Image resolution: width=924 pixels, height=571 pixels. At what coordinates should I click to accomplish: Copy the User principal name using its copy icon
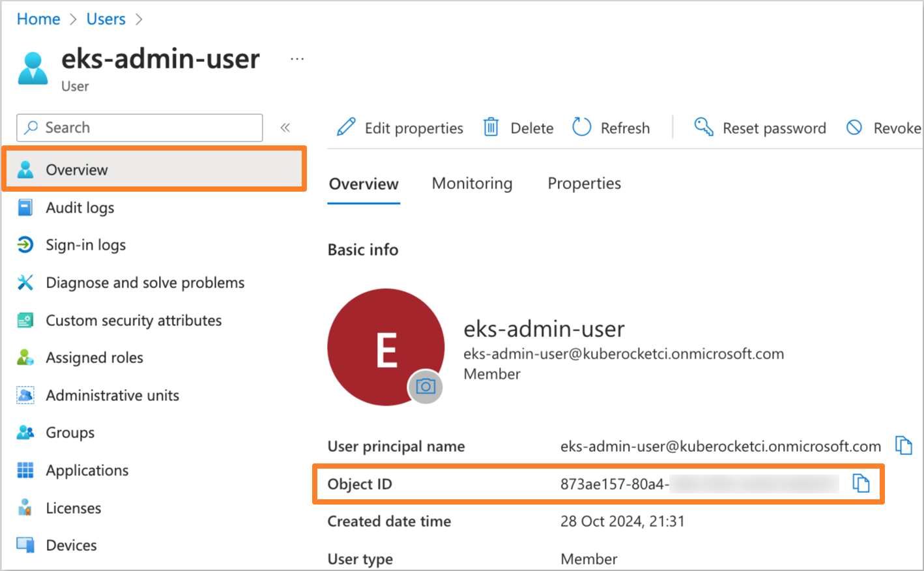(904, 445)
